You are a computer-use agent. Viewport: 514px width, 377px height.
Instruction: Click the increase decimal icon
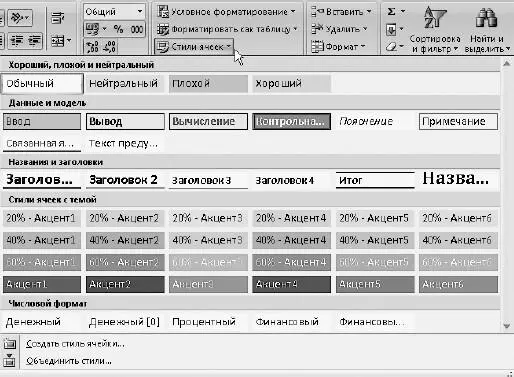92,47
